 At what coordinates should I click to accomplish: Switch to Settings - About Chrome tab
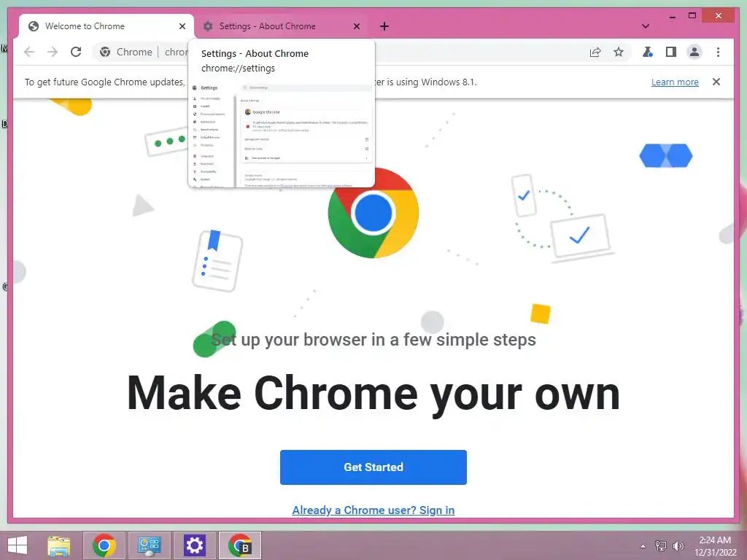click(281, 26)
